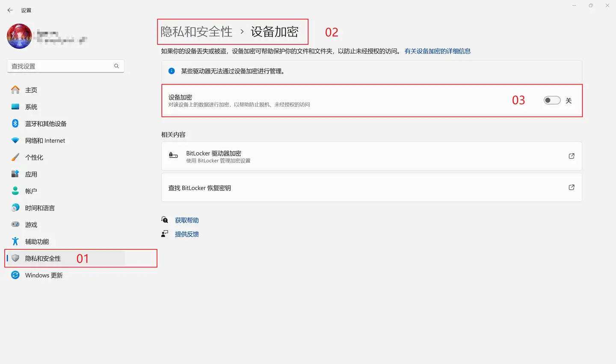616x364 pixels.
Task: Click the Bluetooth icon for 蓝牙和其他设备
Action: (x=15, y=124)
